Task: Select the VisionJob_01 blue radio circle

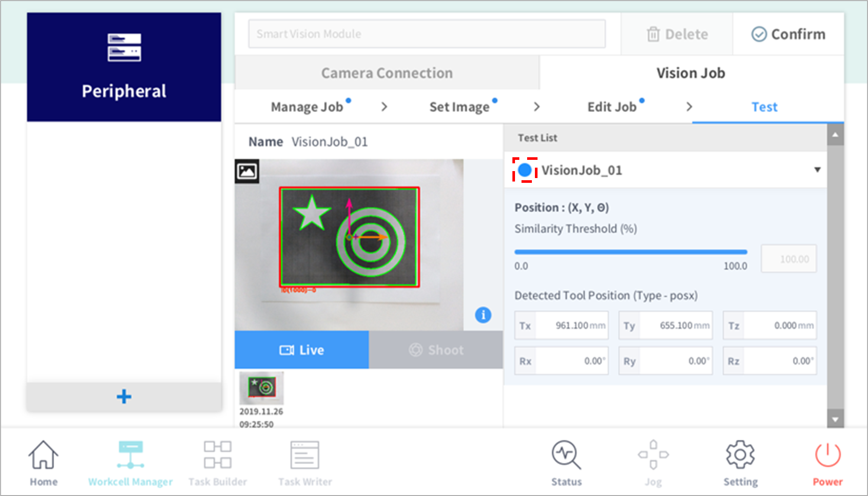Action: [525, 170]
